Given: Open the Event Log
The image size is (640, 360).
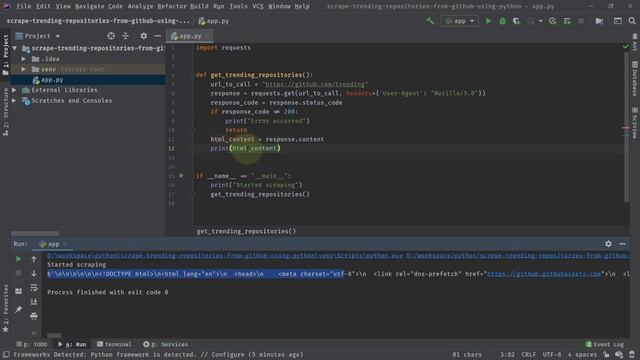Looking at the screenshot, I should pos(604,344).
